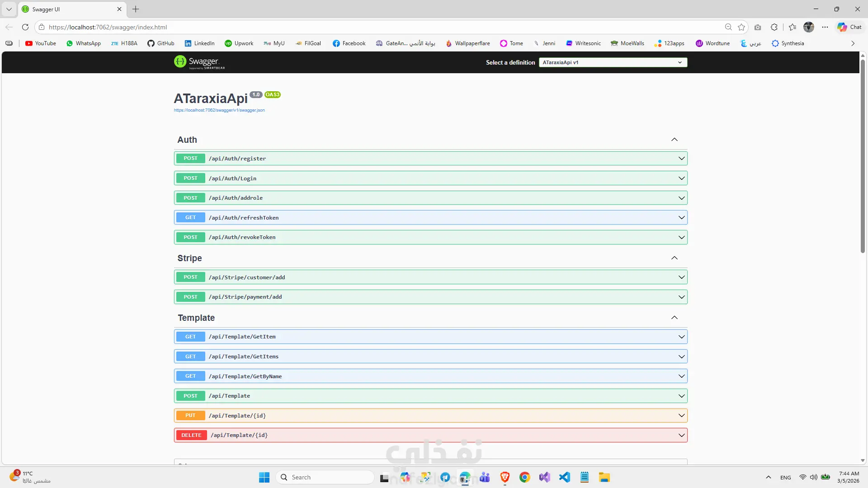
Task: Switch to the Swagger UI tab
Action: point(68,9)
